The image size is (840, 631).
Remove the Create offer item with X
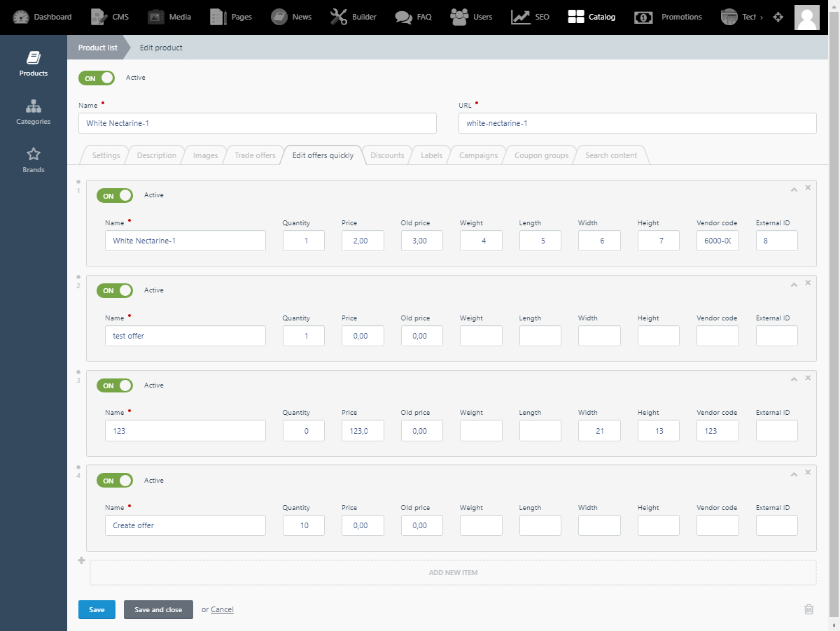coord(808,472)
